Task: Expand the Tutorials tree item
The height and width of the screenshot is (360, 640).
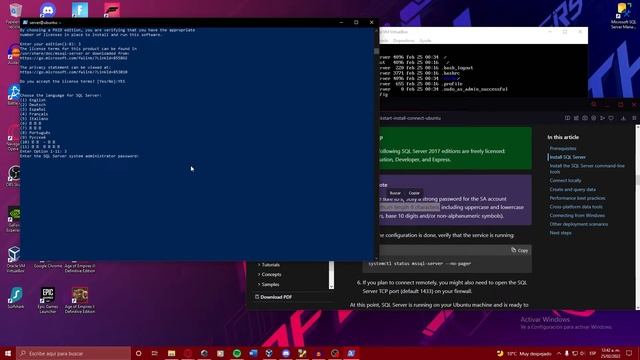Action: (268, 265)
